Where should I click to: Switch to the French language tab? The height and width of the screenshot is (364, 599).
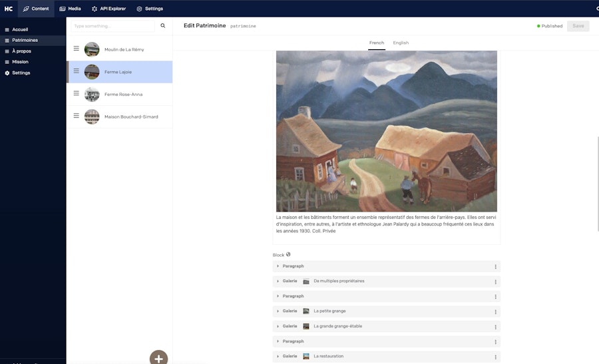[x=376, y=43]
